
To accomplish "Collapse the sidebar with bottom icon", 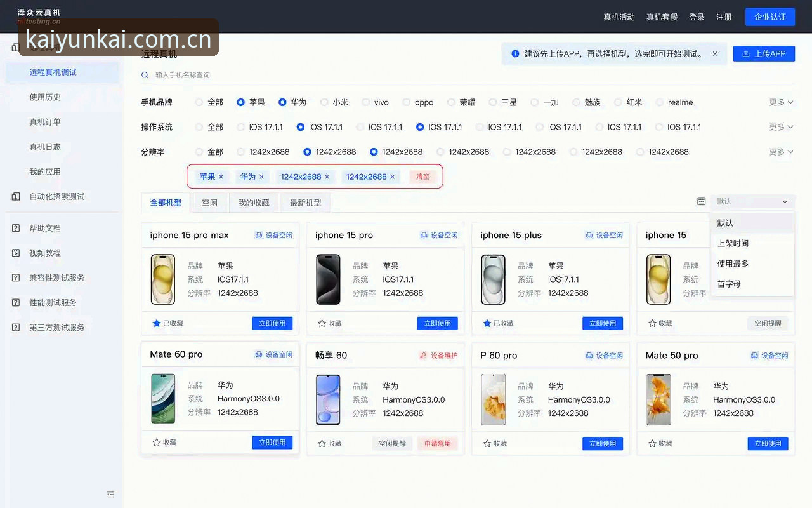I will click(110, 494).
